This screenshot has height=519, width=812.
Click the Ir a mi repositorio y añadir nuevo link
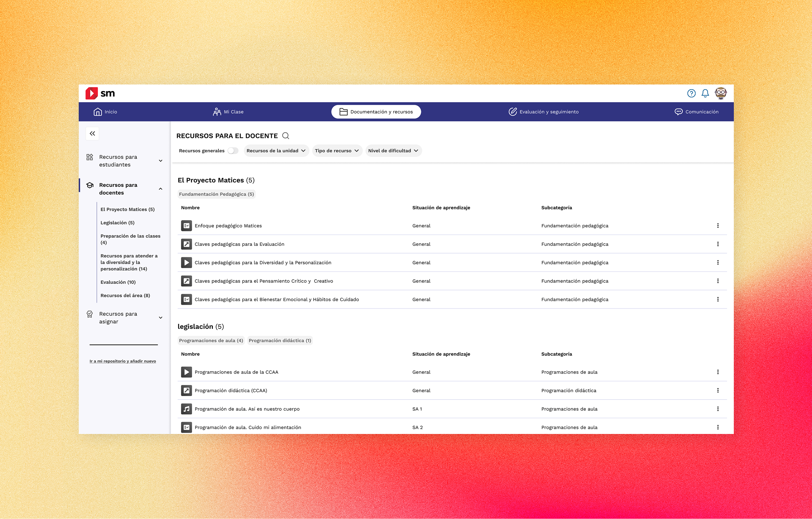[x=123, y=361]
